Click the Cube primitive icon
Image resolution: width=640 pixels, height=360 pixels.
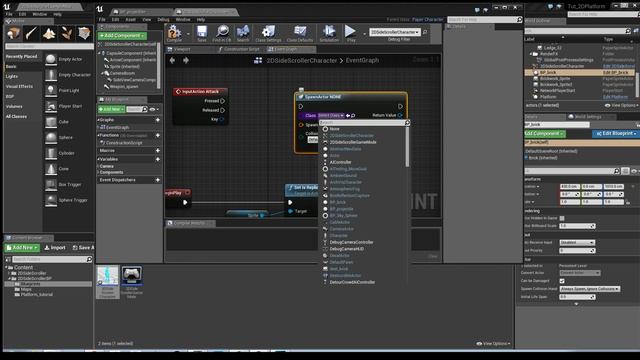pyautogui.click(x=51, y=122)
